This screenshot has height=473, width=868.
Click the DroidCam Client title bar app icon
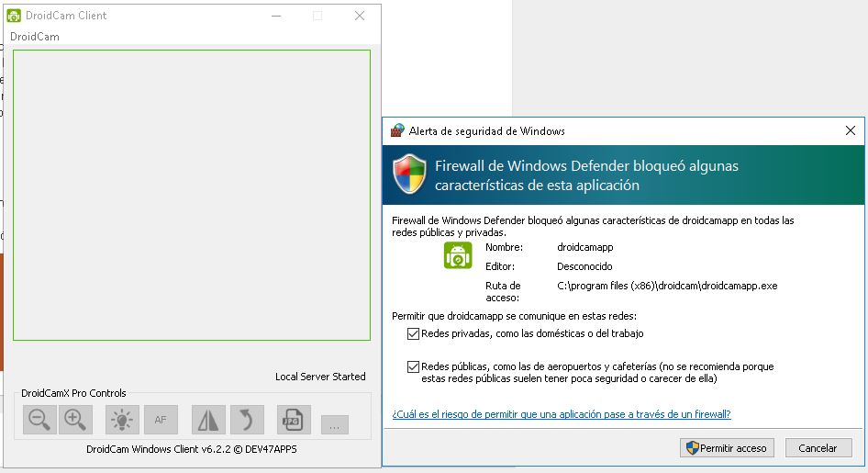click(x=14, y=16)
